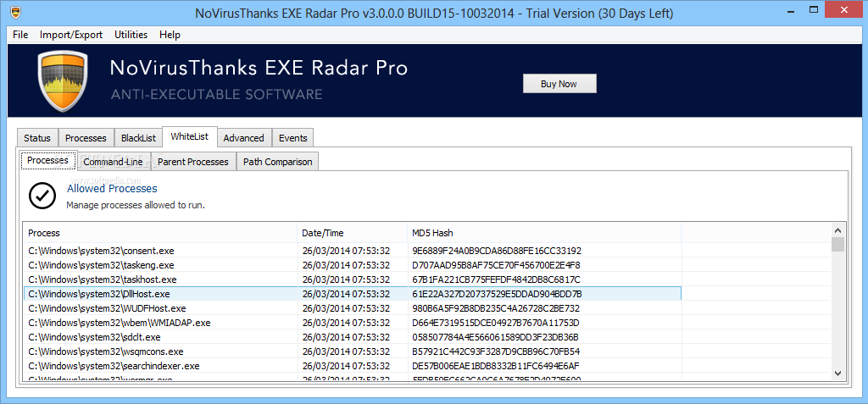Open the File menu

click(20, 35)
